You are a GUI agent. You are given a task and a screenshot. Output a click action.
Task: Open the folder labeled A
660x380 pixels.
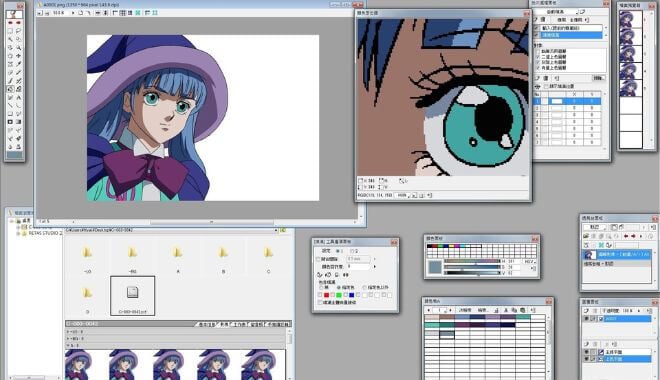point(178,252)
